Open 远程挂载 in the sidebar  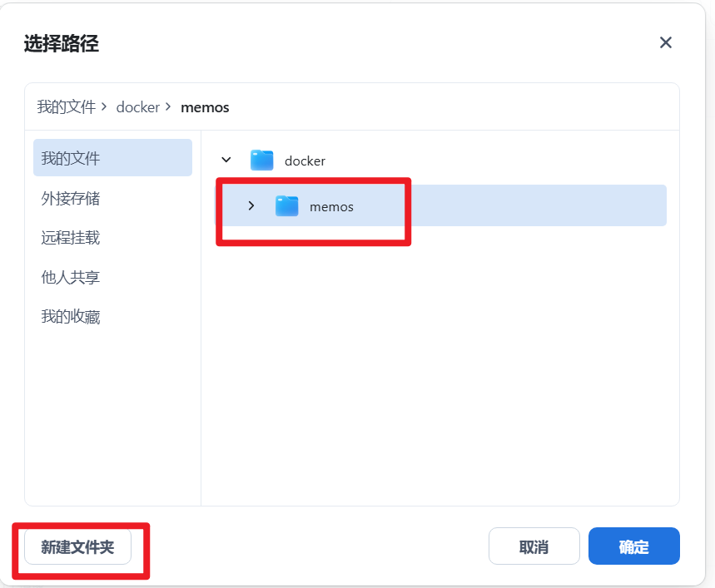tap(71, 238)
